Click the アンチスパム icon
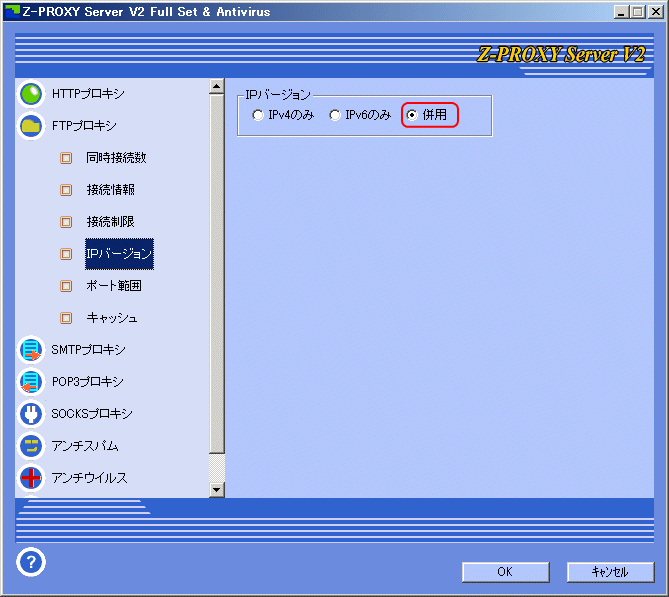Image resolution: width=669 pixels, height=597 pixels. coord(31,446)
